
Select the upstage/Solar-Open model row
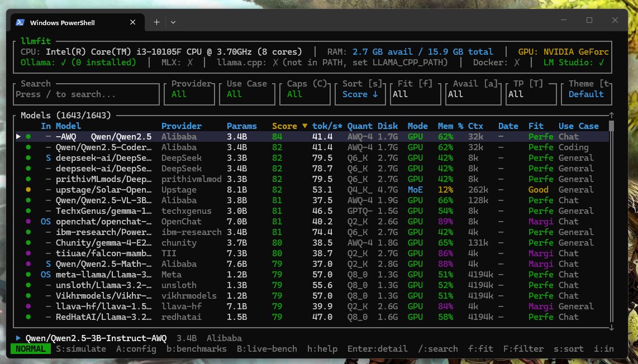(312, 189)
